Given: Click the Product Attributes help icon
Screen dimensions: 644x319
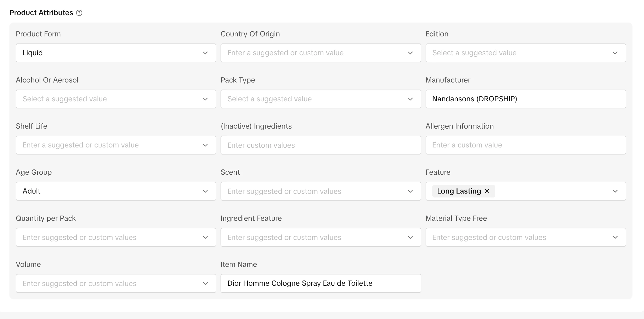Looking at the screenshot, I should (79, 13).
